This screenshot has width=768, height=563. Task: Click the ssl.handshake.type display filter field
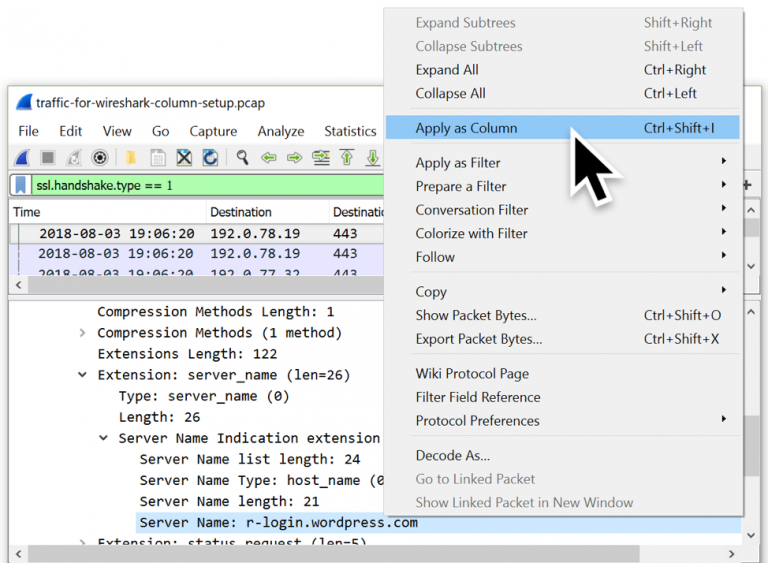[x=200, y=186]
